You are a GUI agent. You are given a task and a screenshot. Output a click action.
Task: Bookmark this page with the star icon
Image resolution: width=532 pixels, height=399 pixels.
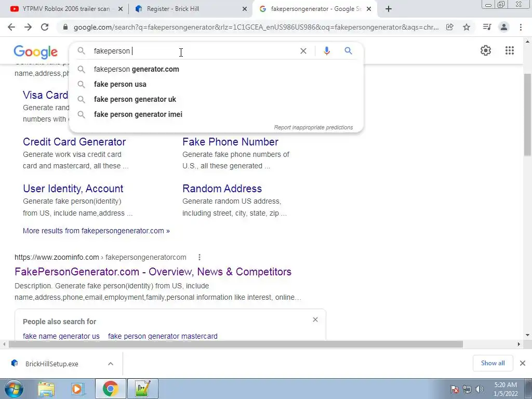pyautogui.click(x=467, y=27)
